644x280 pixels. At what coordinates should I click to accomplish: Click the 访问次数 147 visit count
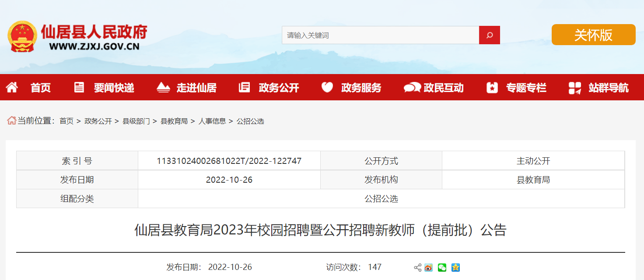point(353,267)
